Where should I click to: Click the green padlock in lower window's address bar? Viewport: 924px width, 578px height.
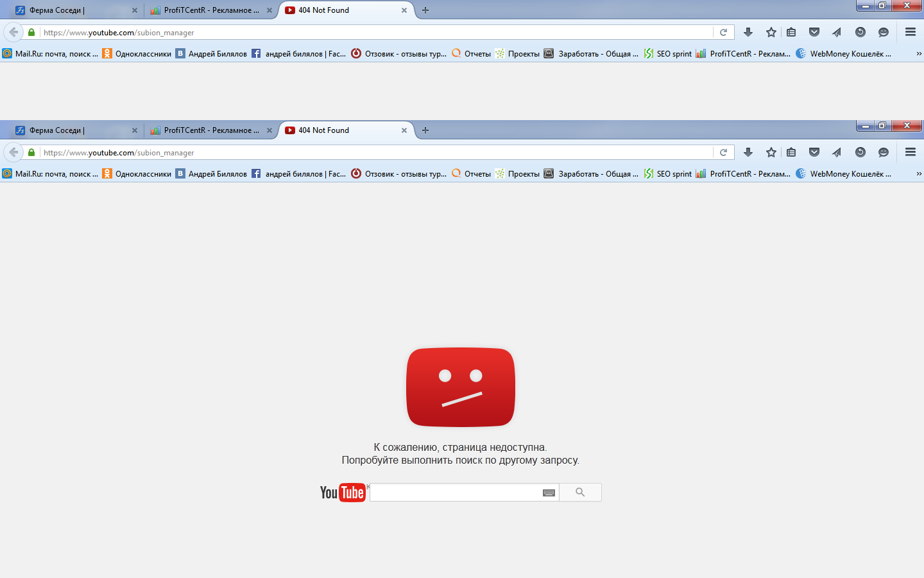click(31, 152)
